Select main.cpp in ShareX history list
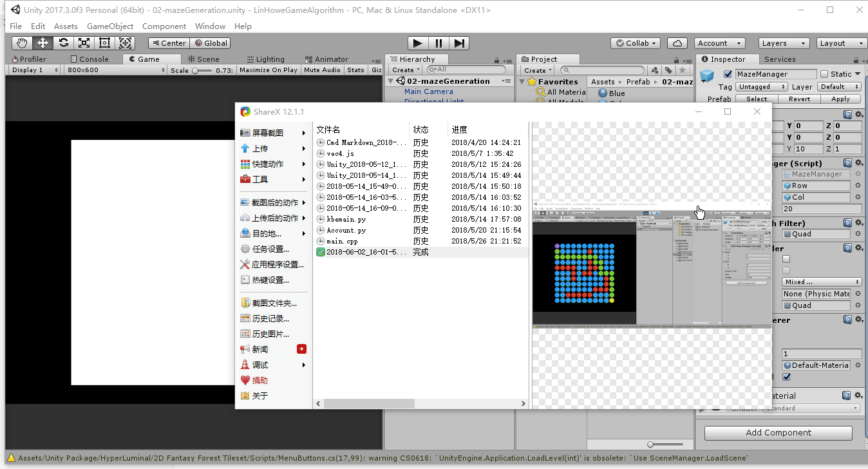868x469 pixels. pos(342,241)
